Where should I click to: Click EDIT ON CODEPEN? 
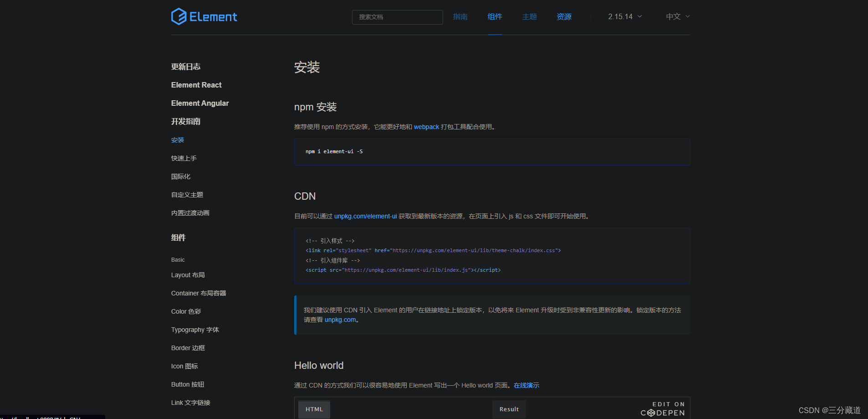pos(663,409)
